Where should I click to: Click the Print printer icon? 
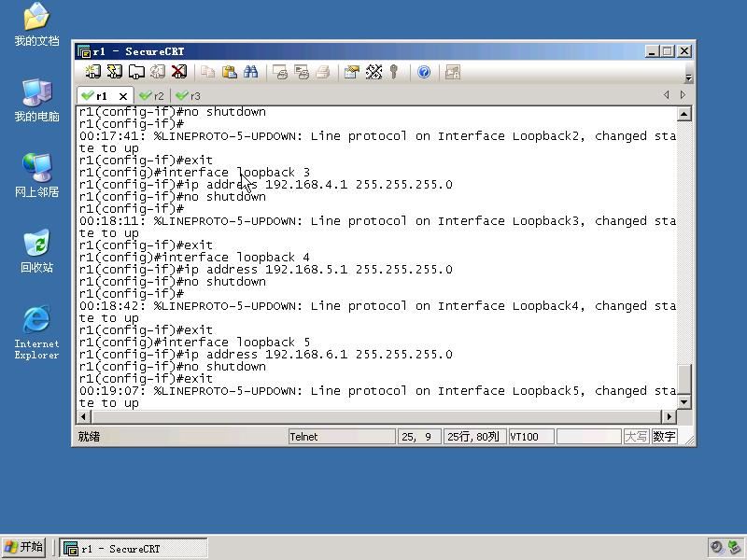323,72
